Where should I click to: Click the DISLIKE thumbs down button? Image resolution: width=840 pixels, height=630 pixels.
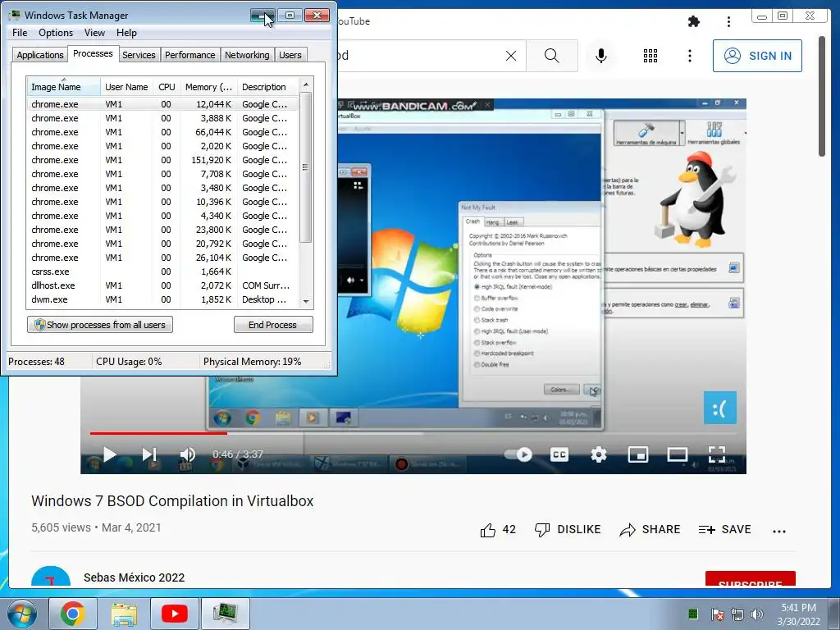[568, 530]
